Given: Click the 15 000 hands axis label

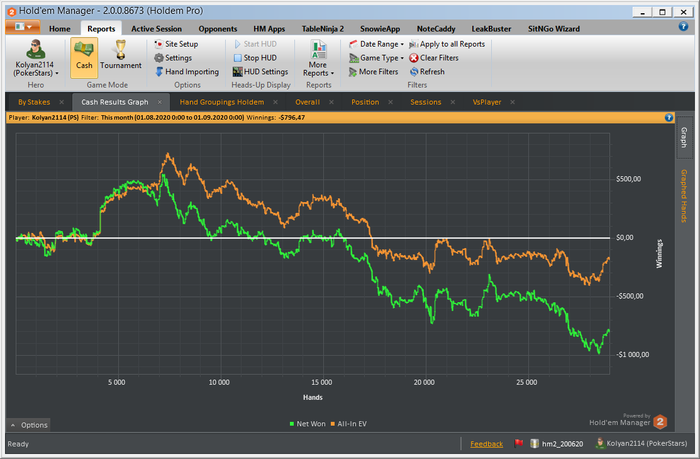Looking at the screenshot, I should pos(321,382).
